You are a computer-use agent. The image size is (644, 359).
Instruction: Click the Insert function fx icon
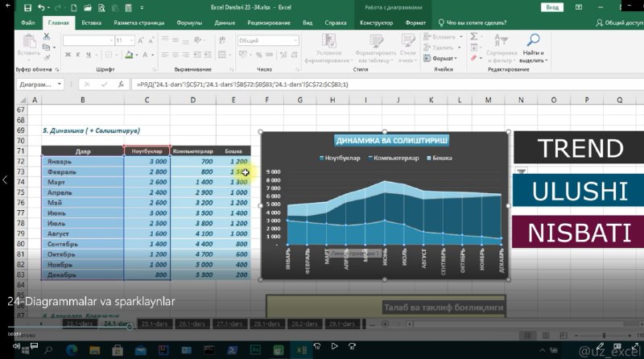(x=121, y=85)
